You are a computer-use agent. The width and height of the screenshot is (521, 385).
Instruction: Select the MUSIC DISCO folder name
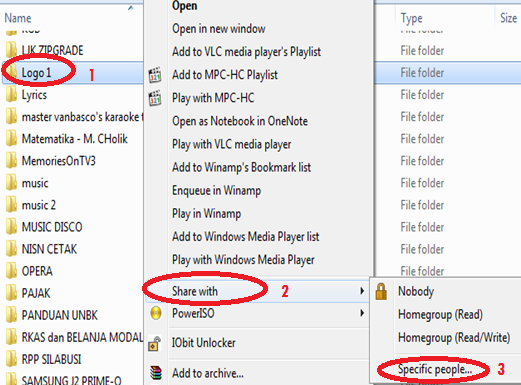(x=52, y=227)
